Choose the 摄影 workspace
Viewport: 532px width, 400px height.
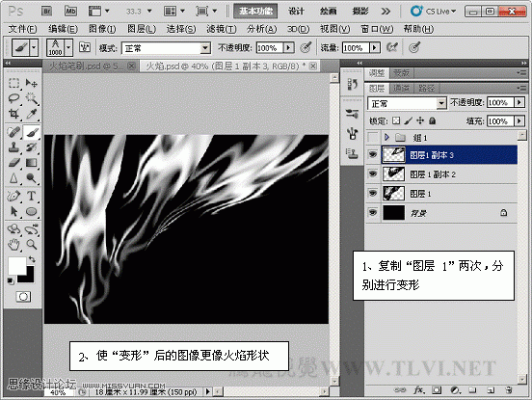click(360, 12)
